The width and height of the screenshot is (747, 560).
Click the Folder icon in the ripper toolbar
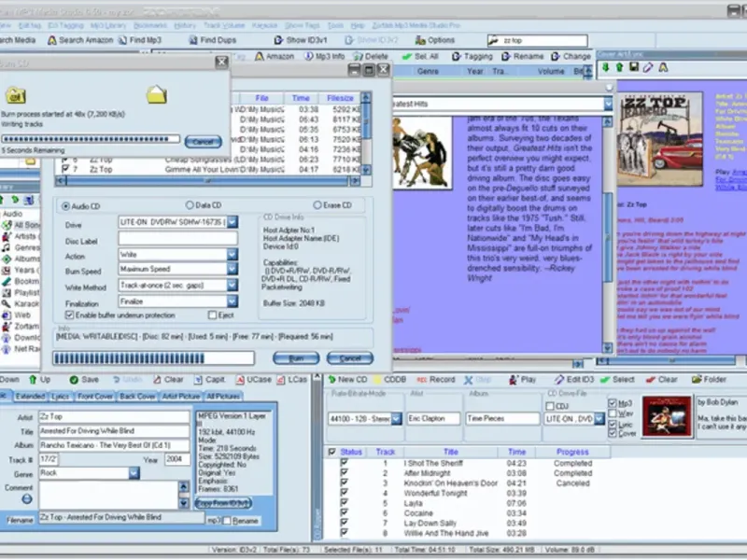[697, 380]
